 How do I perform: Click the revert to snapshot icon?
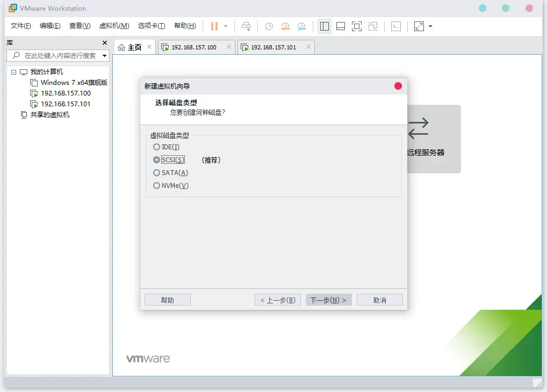point(285,26)
